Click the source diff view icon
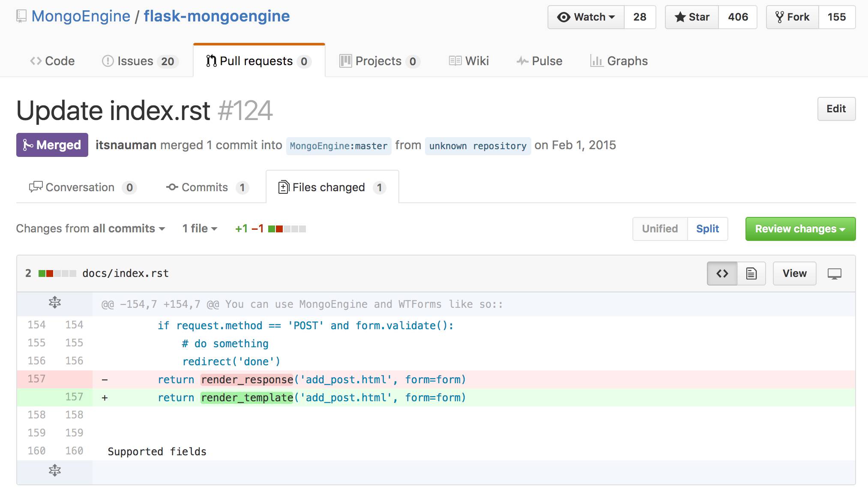 (x=722, y=274)
